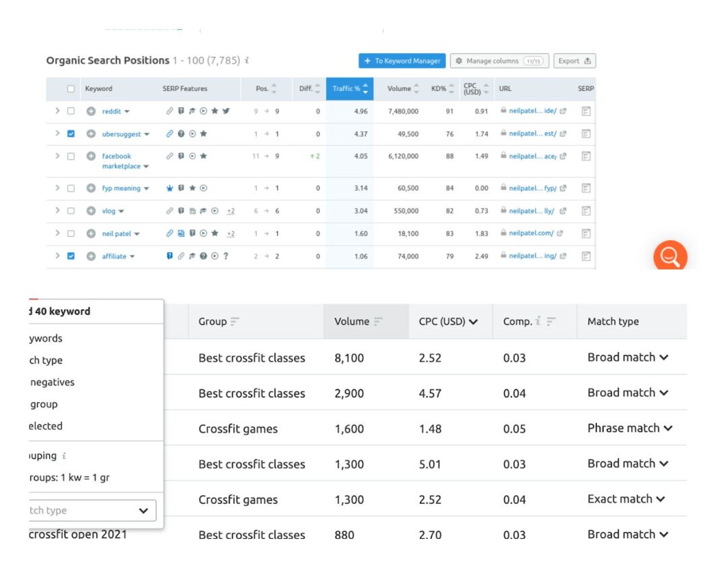The width and height of the screenshot is (728, 568).
Task: Click info icon beside Organic Search Positions
Action: click(247, 61)
